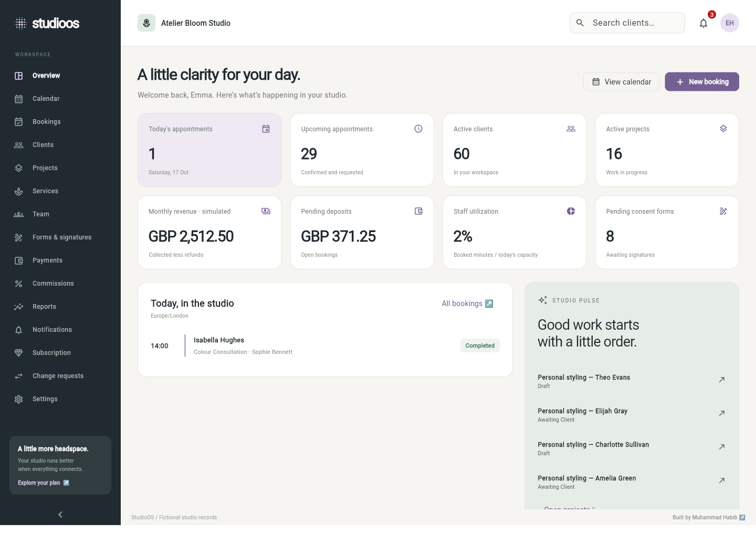Screen dimensions: 756x534
Task: Click the StudioOS logo icon
Action: 20,23
